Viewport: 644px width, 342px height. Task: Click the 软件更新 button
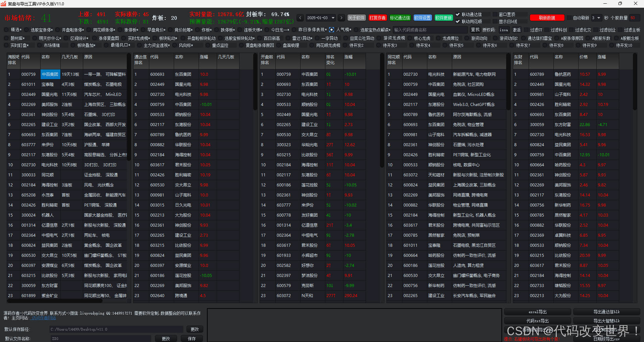pos(443,18)
